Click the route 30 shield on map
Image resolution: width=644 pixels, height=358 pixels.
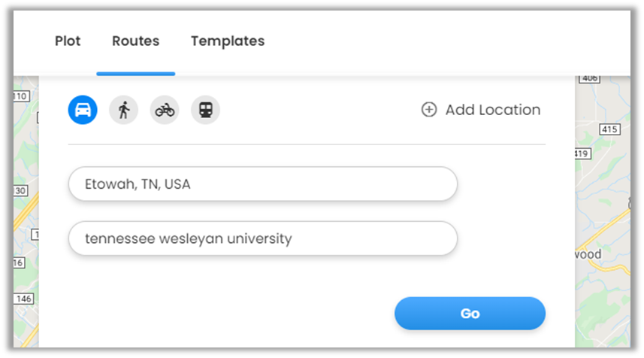tap(20, 191)
